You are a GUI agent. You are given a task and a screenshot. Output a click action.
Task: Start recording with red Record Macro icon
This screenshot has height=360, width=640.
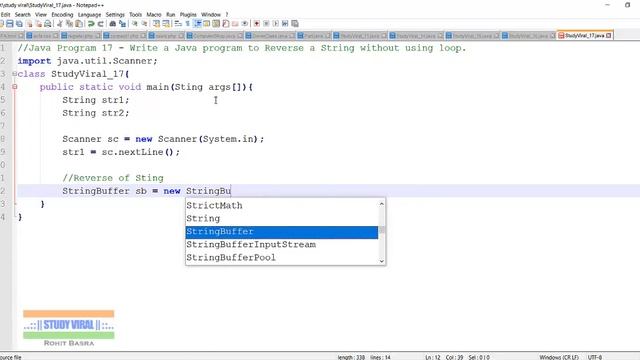point(257,24)
